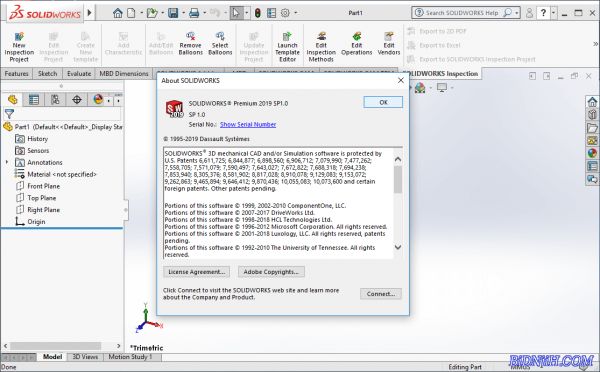Open the Options gear dropdown arrow

pyautogui.click(x=295, y=13)
